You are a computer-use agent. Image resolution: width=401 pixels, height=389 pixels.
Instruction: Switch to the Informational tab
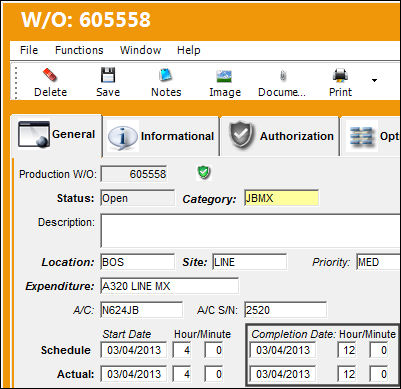pyautogui.click(x=161, y=136)
